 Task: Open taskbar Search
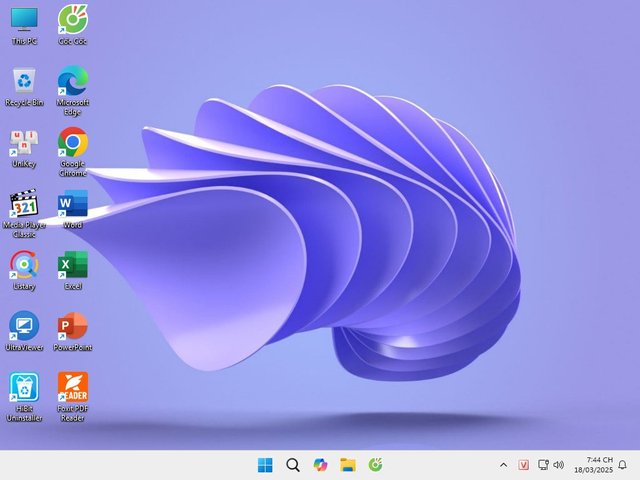[x=293, y=465]
